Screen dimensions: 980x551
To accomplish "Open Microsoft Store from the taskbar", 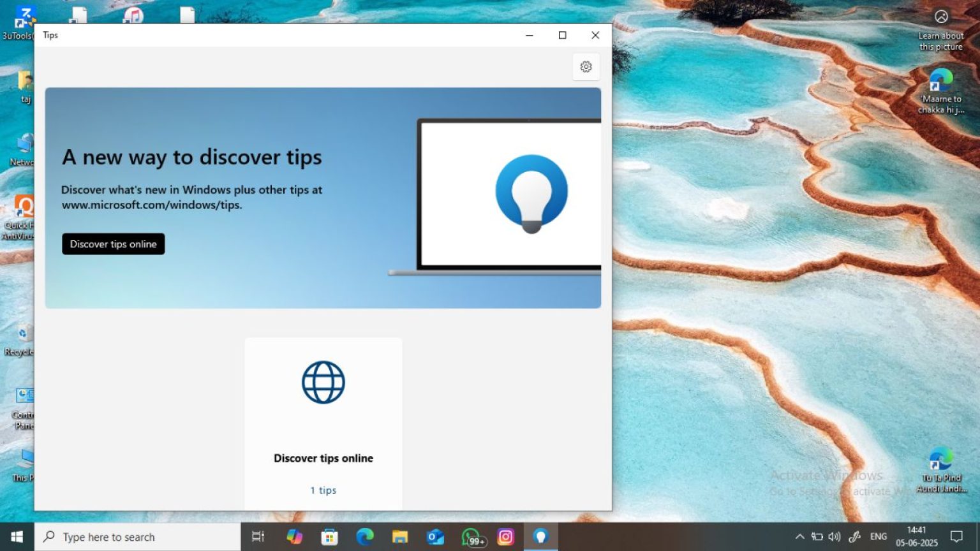I will [329, 537].
